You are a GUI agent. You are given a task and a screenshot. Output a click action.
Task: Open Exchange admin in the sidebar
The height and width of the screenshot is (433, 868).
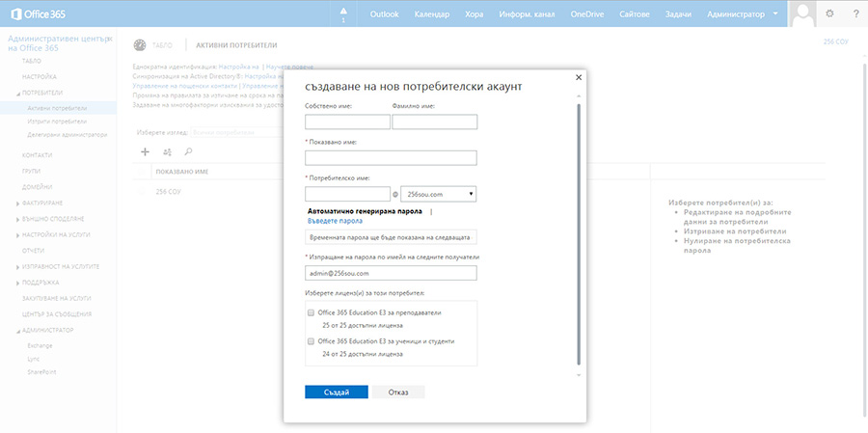click(40, 345)
